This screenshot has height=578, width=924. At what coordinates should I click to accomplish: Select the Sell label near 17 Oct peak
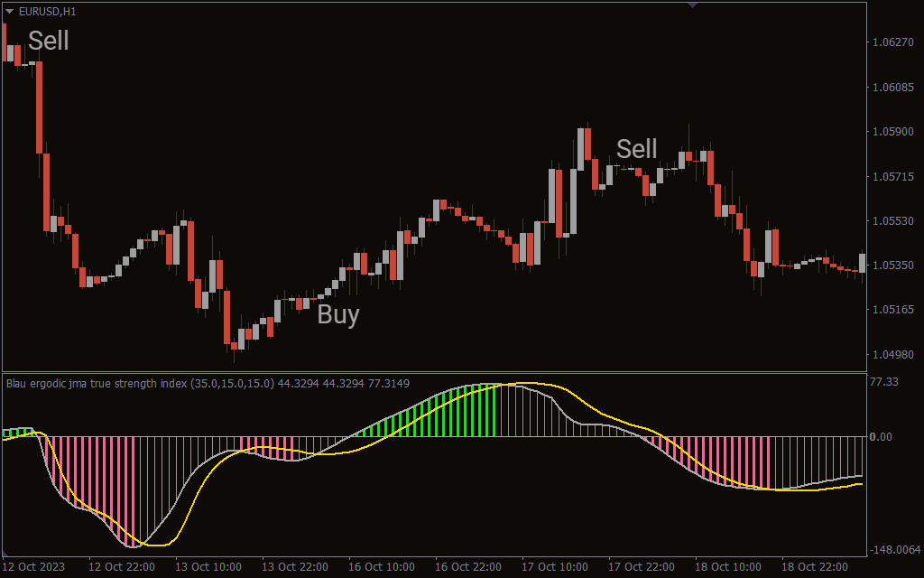tap(636, 149)
